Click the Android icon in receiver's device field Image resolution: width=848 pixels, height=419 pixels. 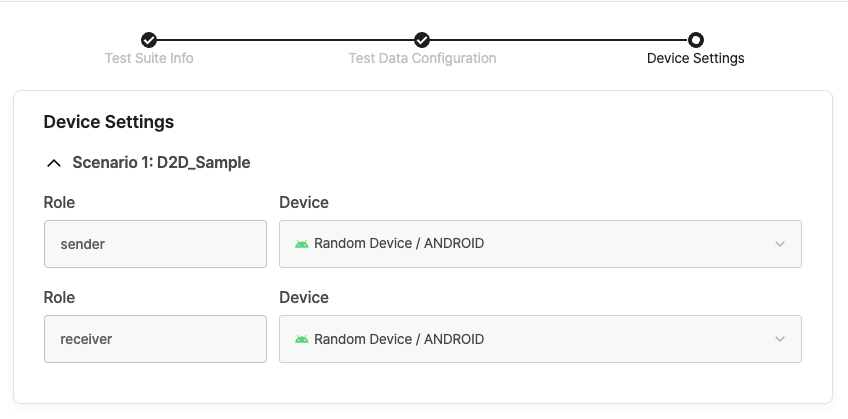(x=301, y=339)
